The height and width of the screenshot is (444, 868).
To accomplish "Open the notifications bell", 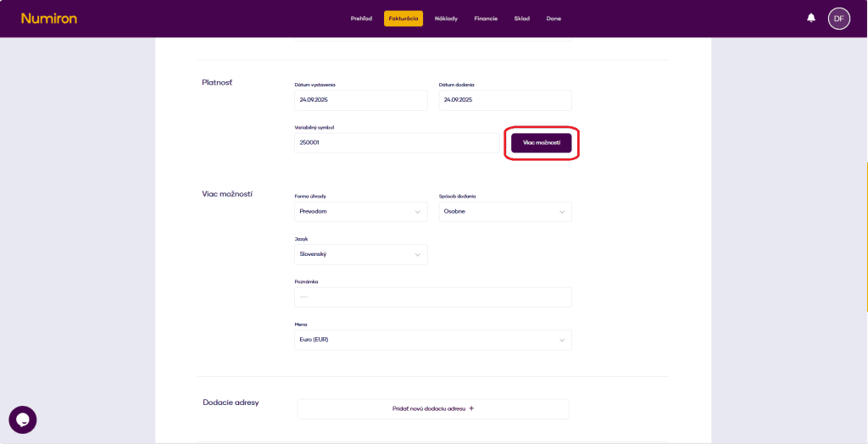I will tap(811, 18).
